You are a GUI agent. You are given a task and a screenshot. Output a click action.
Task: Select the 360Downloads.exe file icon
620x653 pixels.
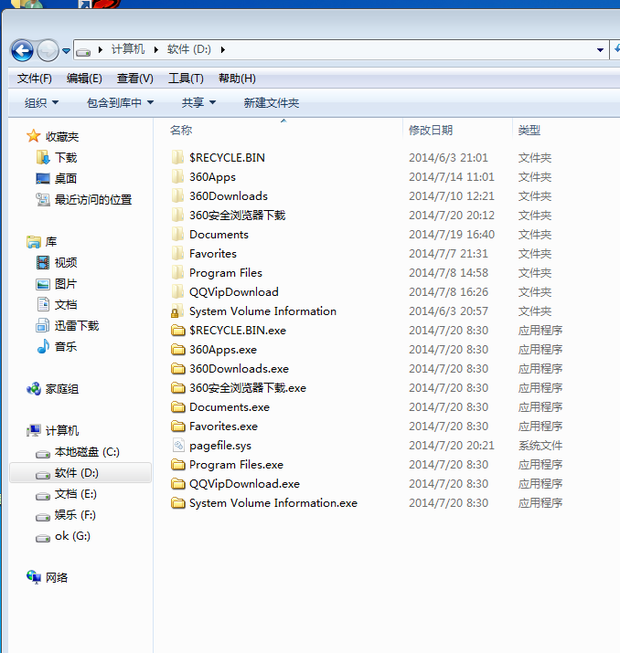(x=178, y=369)
